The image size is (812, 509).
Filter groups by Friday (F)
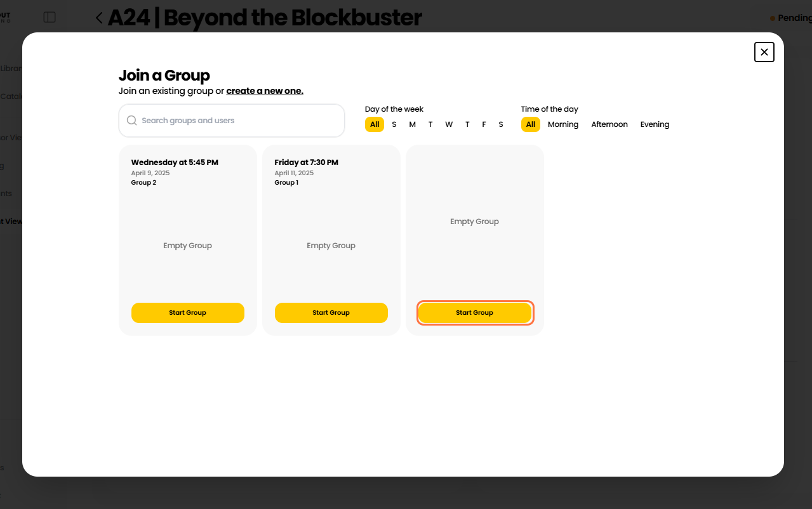484,124
